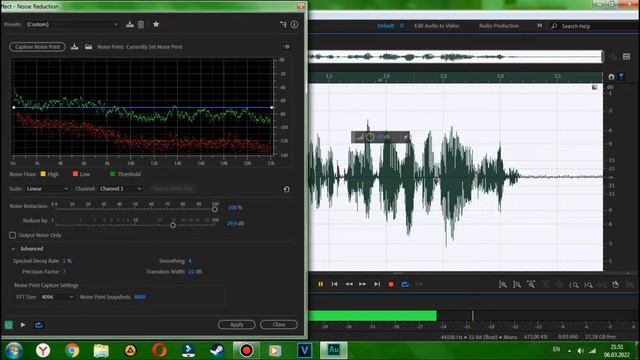Screen dimensions: 640x360
Task: Switch to Edit Audio to Video workspace
Action: pos(436,26)
